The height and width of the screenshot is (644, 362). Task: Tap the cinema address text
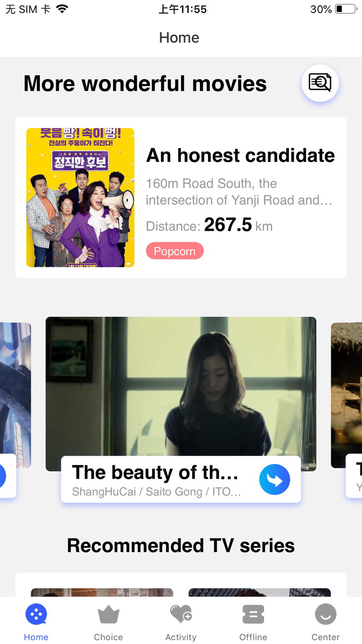click(239, 192)
